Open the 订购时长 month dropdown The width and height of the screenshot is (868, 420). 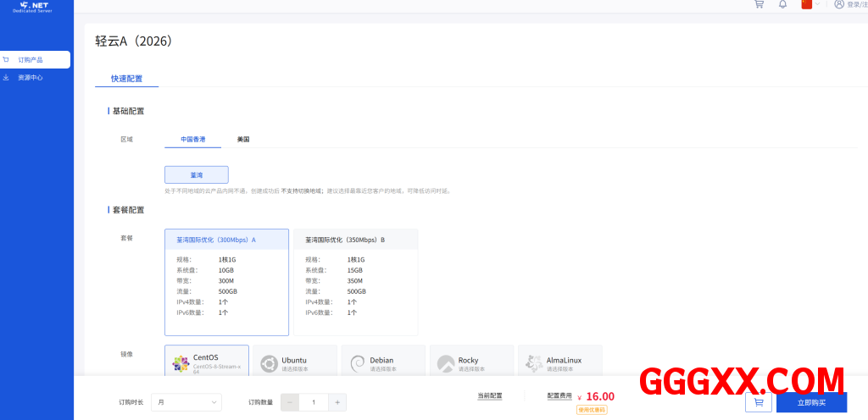[186, 402]
